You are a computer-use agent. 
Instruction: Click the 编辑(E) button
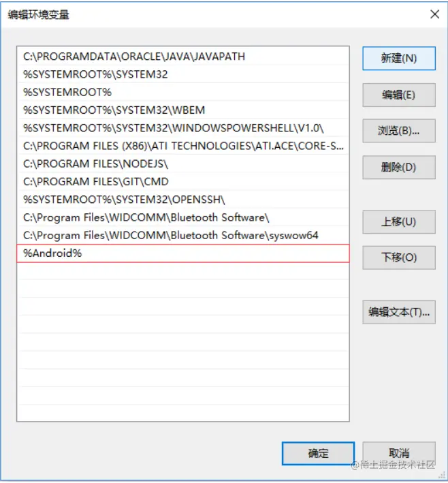pos(399,95)
